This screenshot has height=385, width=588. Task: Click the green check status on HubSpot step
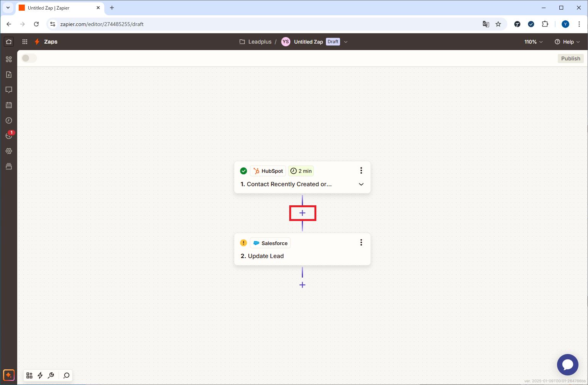click(x=243, y=171)
